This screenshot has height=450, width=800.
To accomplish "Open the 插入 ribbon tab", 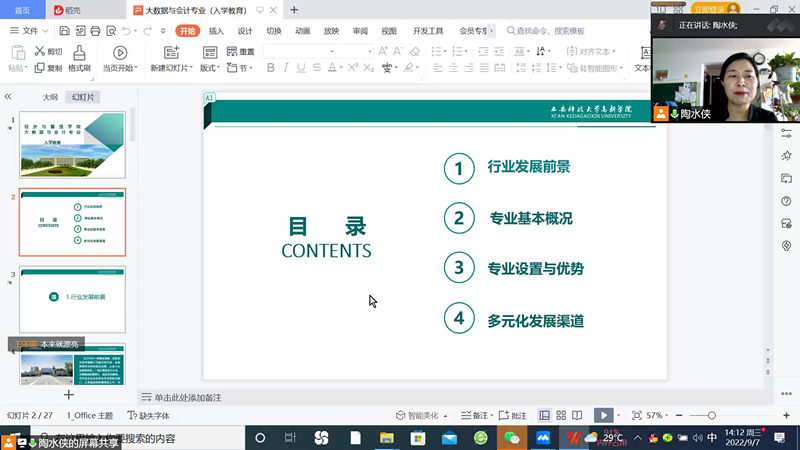I will pos(216,31).
